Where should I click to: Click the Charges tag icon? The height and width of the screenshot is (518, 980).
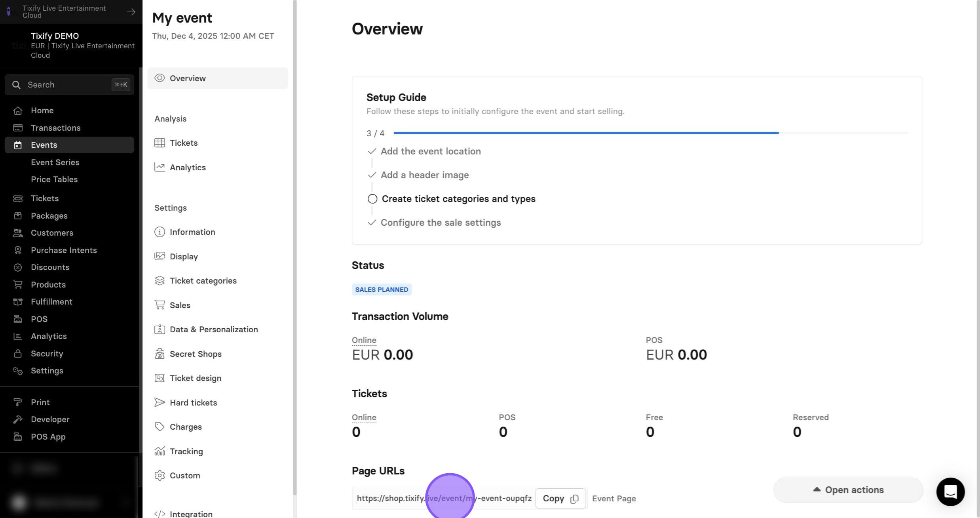(x=160, y=427)
